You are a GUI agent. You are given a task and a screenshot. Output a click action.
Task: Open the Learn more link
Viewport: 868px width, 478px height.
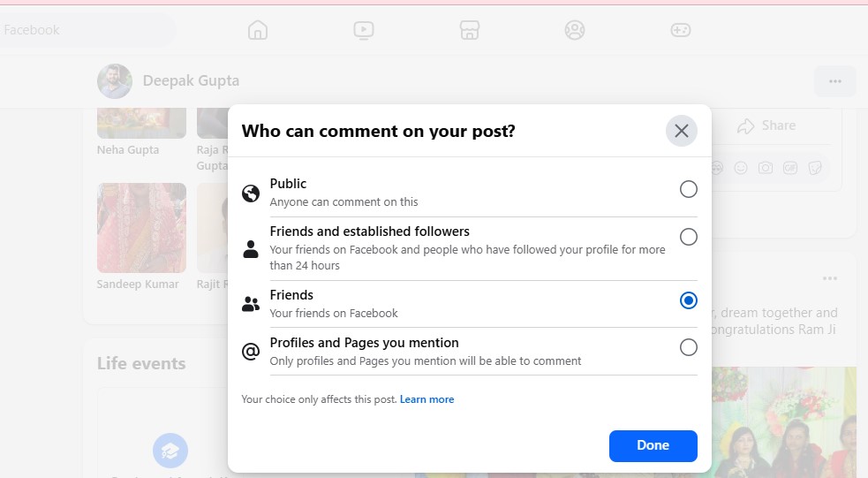coord(426,399)
